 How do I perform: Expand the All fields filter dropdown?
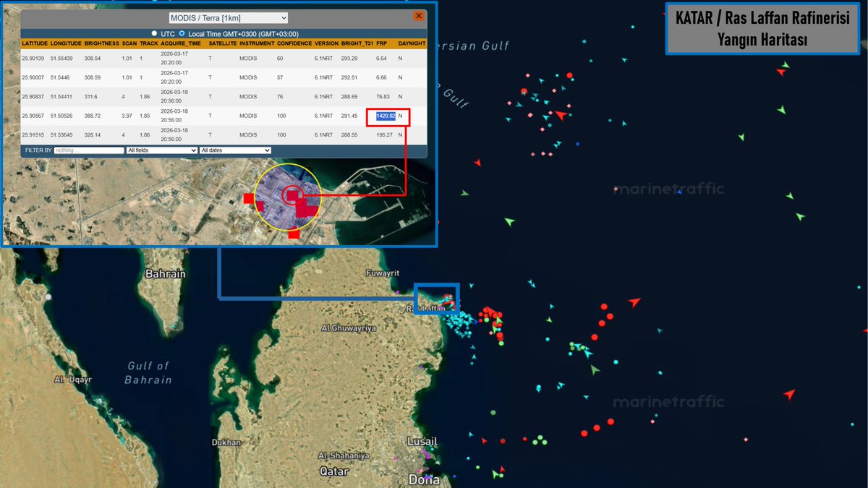coord(161,150)
